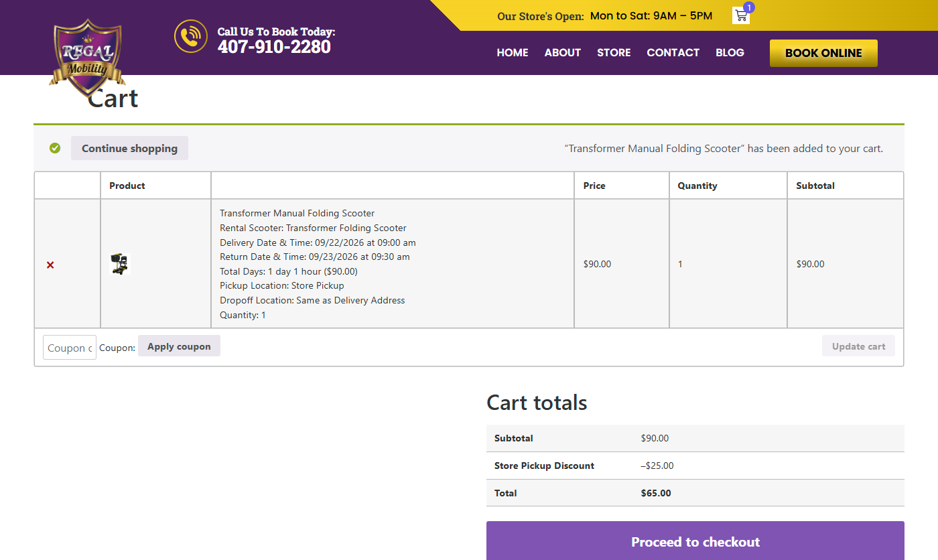Click the Subtotal column header
Image resolution: width=938 pixels, height=560 pixels.
click(815, 186)
